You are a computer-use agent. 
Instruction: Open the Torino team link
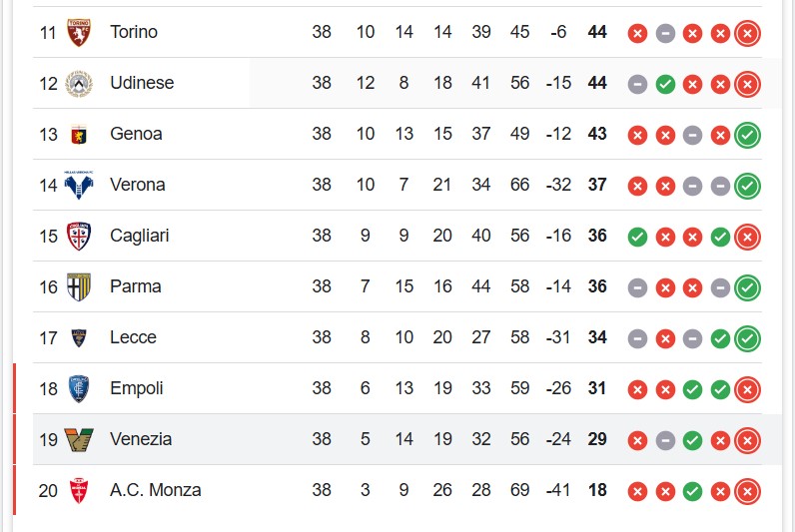(134, 32)
